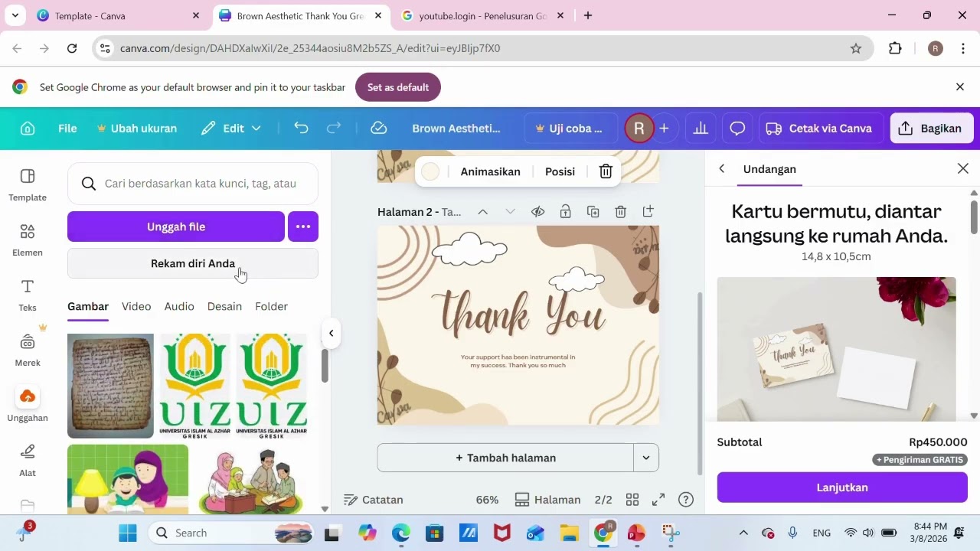Select the old manuscript upload thumbnail

click(x=110, y=386)
